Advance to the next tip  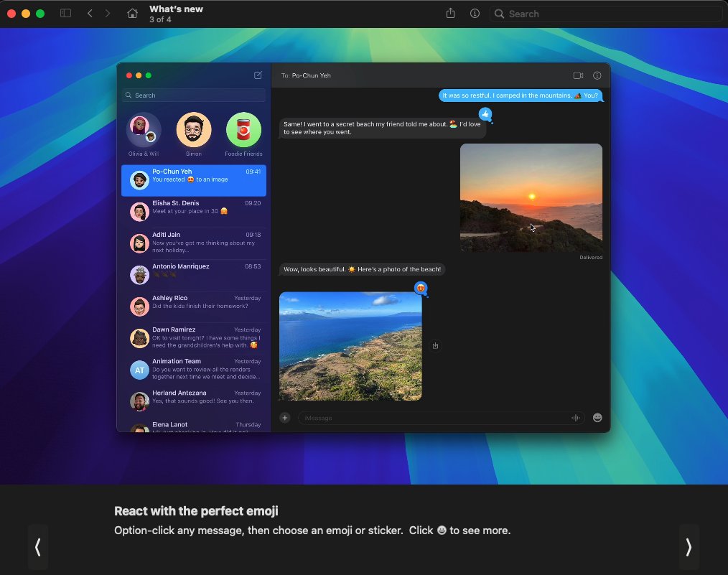pyautogui.click(x=689, y=547)
